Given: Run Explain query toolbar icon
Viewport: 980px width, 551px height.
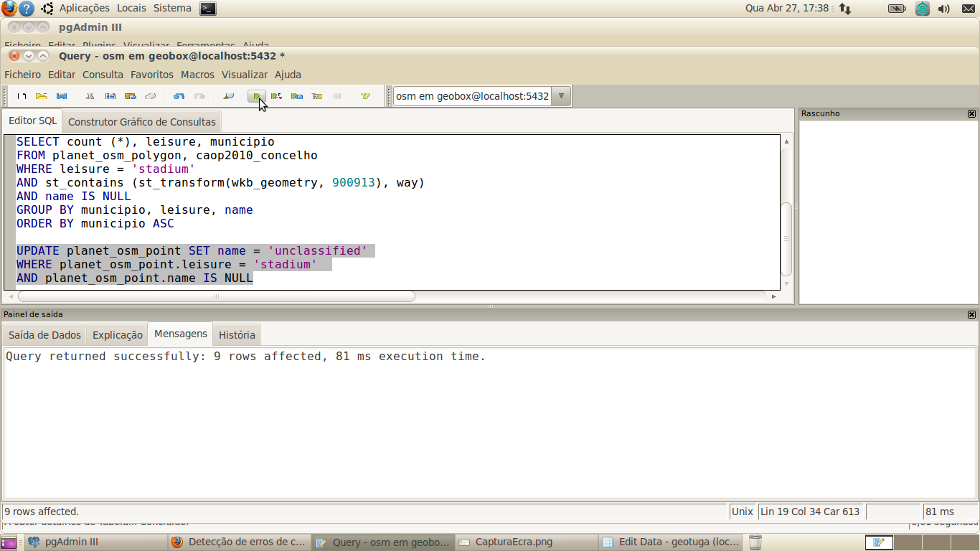Looking at the screenshot, I should (x=317, y=96).
